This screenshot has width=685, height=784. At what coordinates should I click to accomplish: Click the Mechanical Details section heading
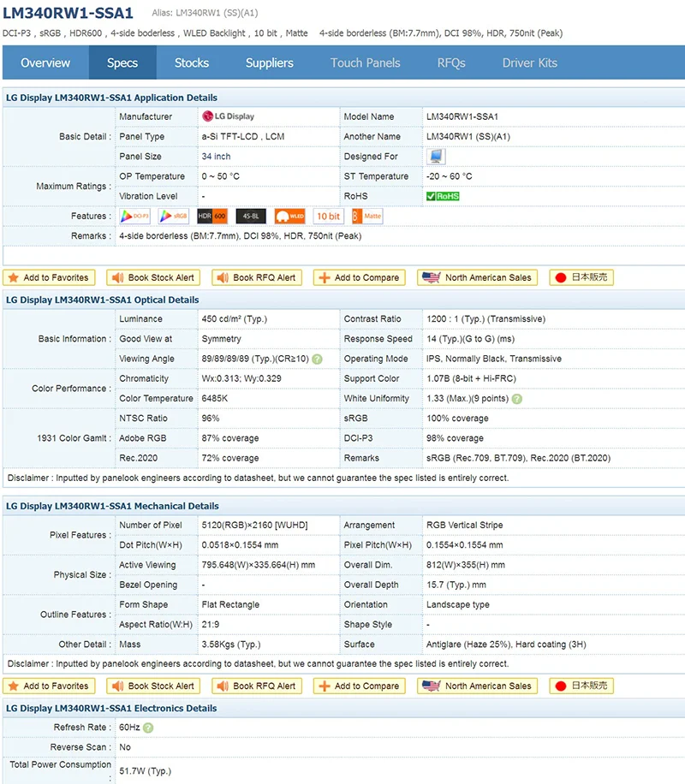112,506
